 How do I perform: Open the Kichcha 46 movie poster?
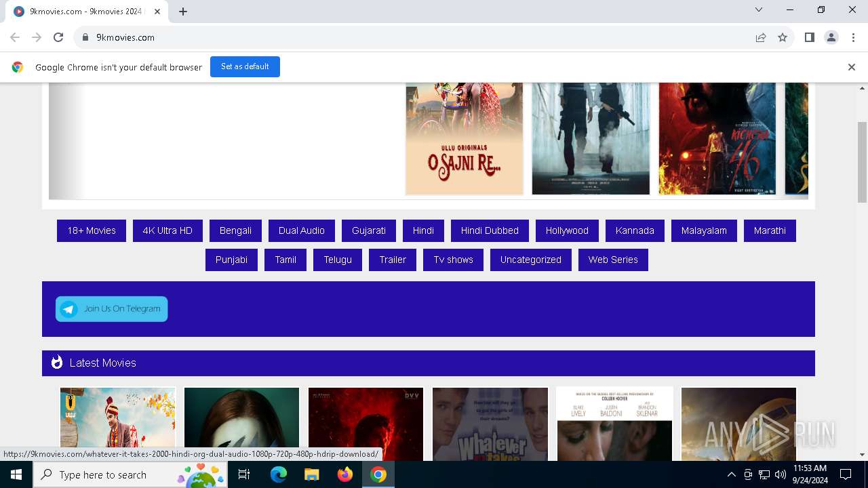tap(717, 139)
